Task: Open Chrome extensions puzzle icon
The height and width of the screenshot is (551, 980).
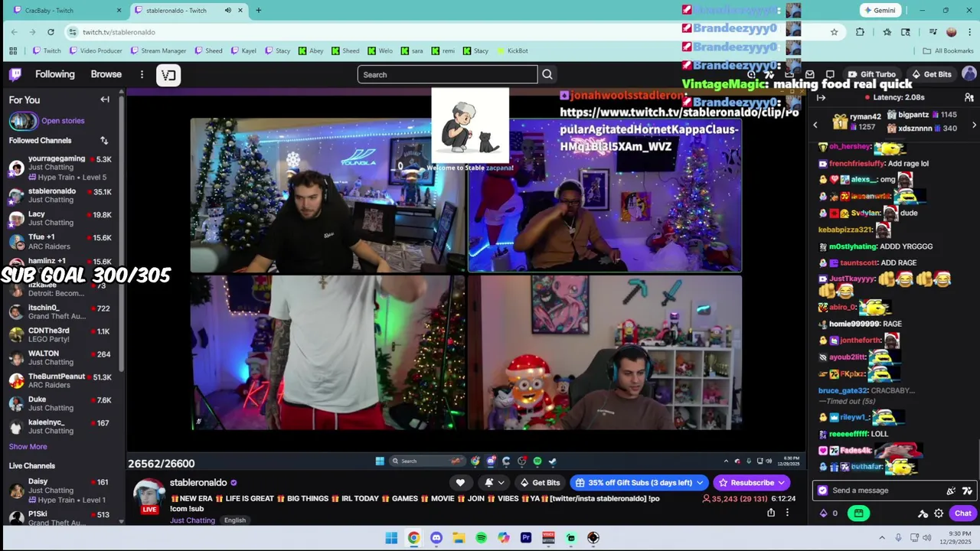Action: (860, 32)
